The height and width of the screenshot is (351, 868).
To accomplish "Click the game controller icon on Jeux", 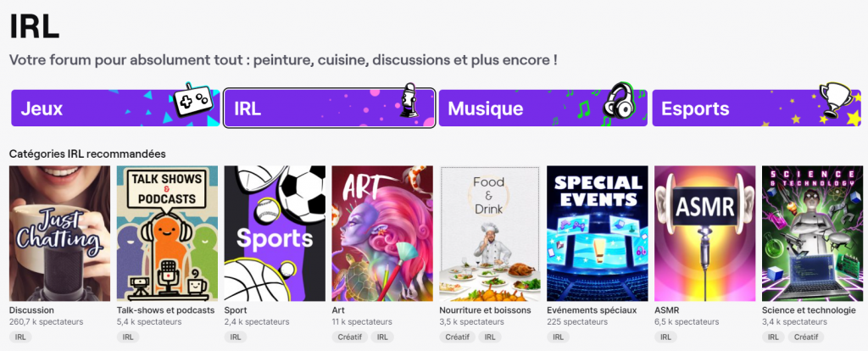I will pyautogui.click(x=191, y=100).
